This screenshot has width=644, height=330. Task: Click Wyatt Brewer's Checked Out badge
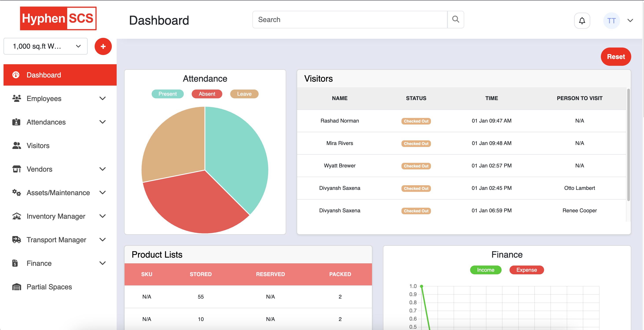click(x=416, y=166)
